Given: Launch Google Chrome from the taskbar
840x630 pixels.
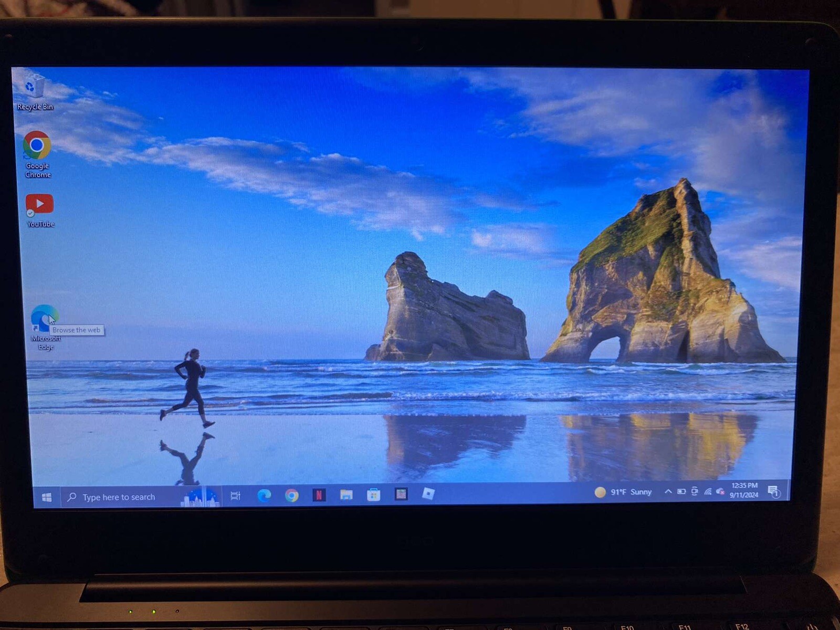Looking at the screenshot, I should click(291, 495).
